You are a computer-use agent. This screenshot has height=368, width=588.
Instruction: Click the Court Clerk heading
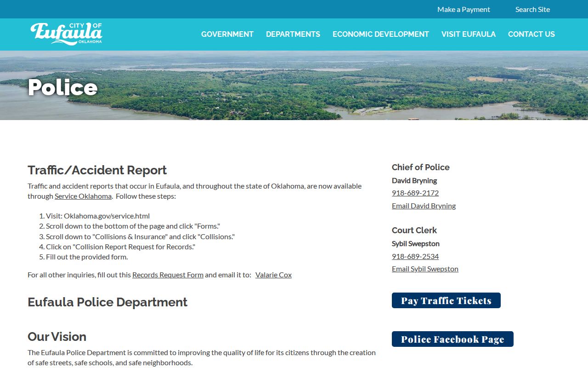414,230
